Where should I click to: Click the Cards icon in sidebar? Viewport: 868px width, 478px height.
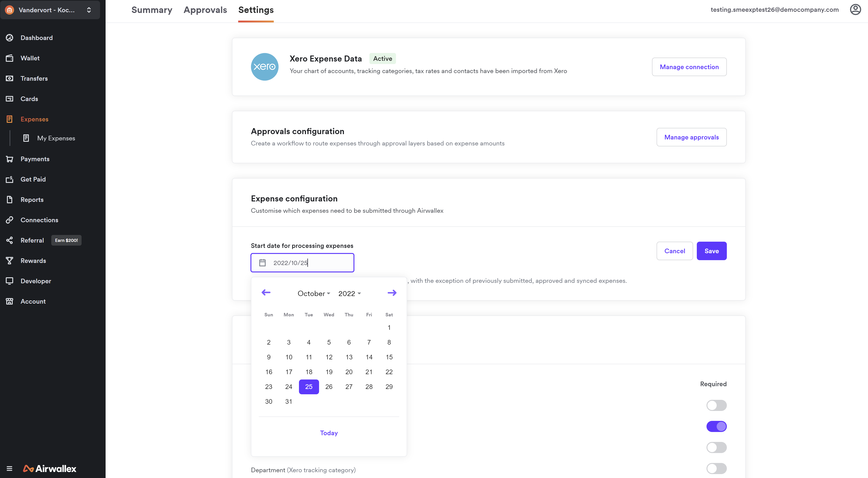[9, 99]
